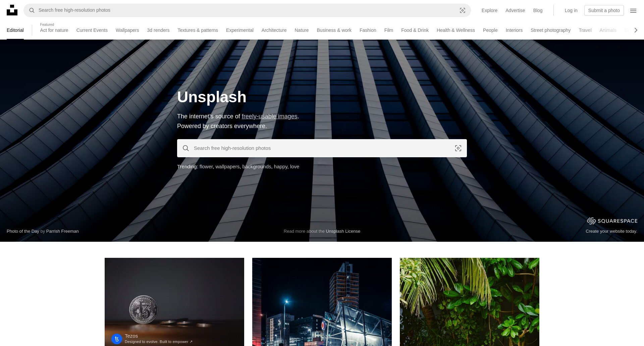
Task: Go to the 3d renders topic
Action: click(158, 30)
